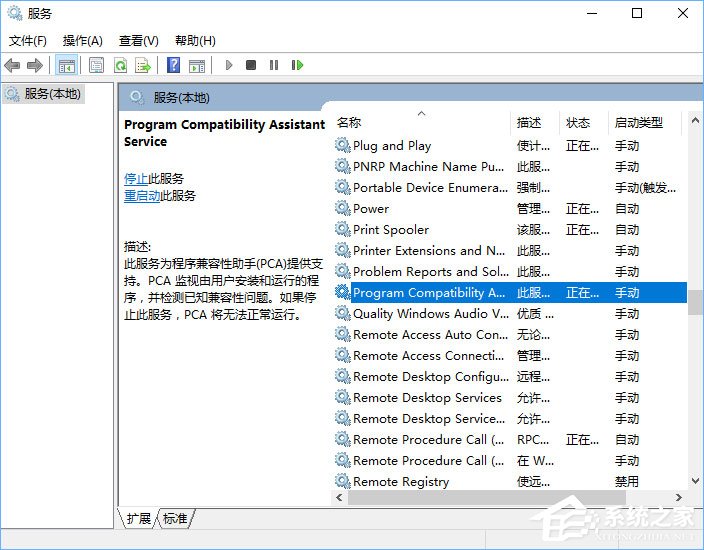The image size is (704, 550).
Task: Toggle the show/hide action pane icon
Action: point(197,66)
